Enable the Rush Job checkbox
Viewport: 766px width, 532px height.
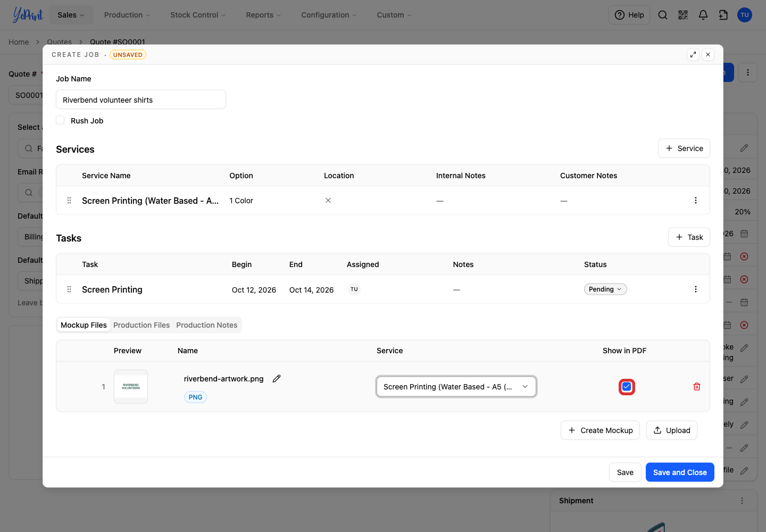[60, 120]
